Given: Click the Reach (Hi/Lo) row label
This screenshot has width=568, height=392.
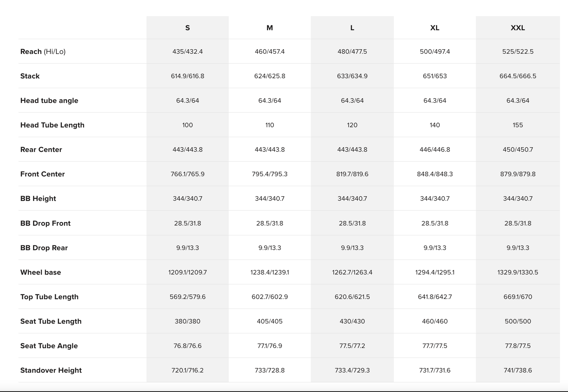Looking at the screenshot, I should tap(43, 52).
